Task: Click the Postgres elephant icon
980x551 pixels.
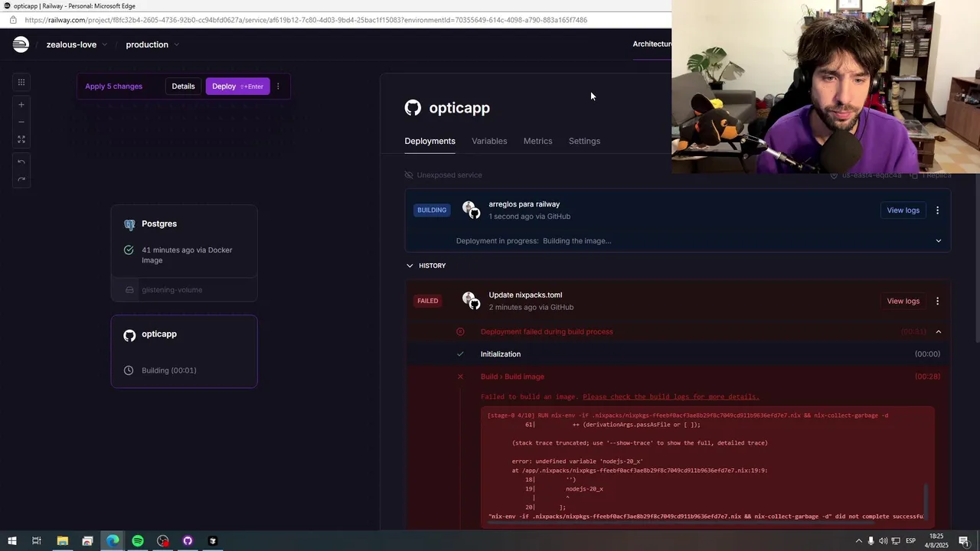Action: pyautogui.click(x=129, y=224)
